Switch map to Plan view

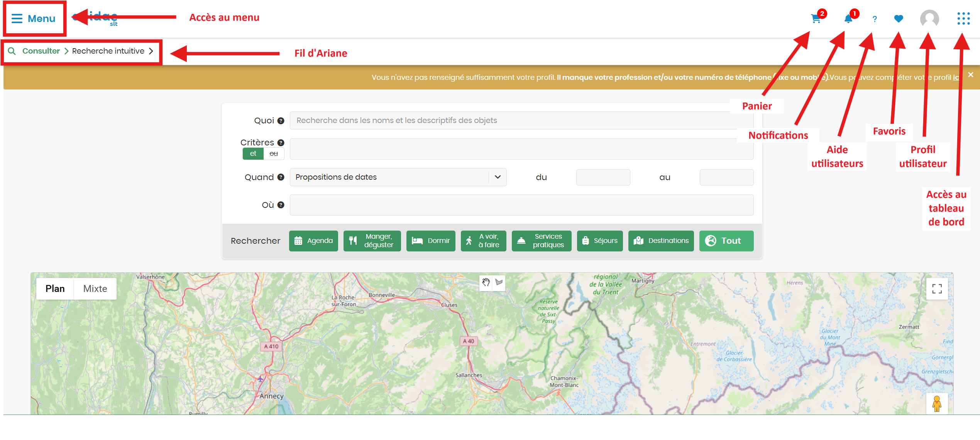[55, 289]
